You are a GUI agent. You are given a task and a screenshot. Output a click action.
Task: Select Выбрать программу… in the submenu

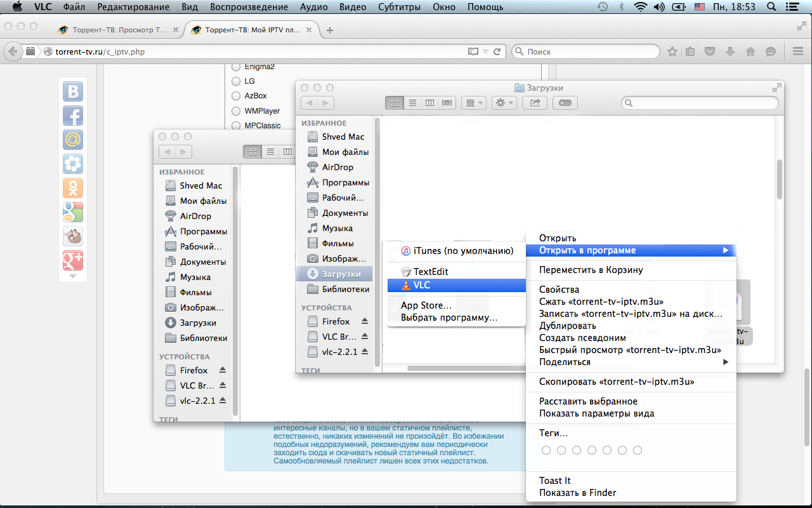pos(457,317)
